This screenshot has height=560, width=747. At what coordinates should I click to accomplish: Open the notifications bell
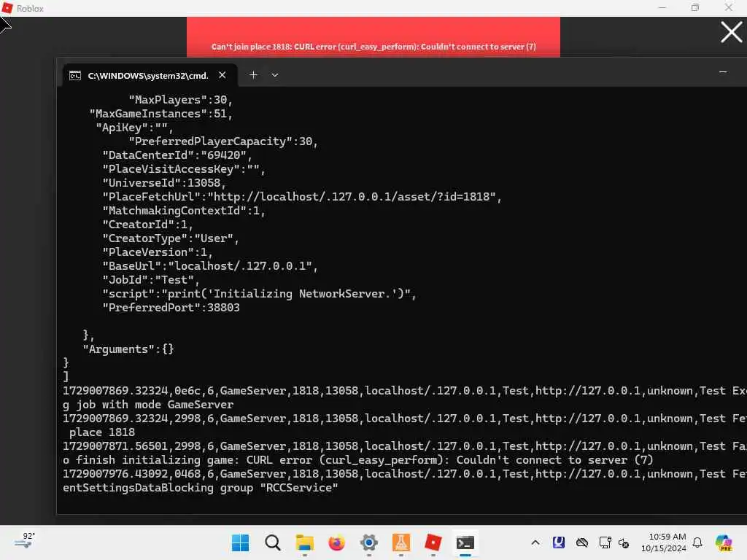click(697, 542)
